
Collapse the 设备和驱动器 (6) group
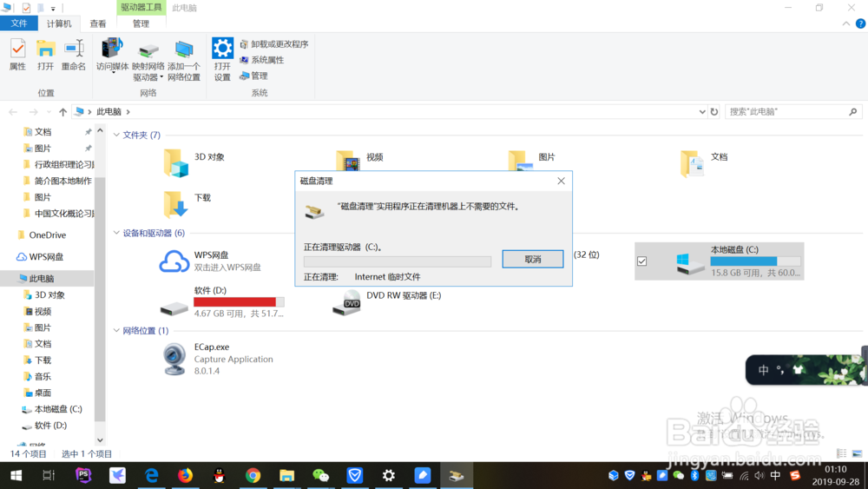coord(116,233)
